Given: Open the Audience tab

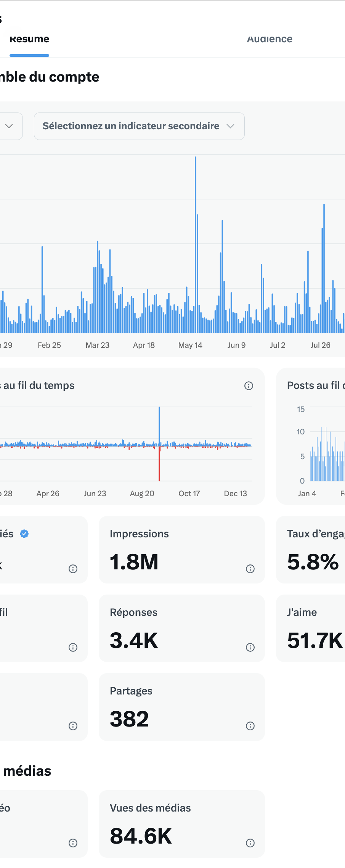Looking at the screenshot, I should tap(270, 39).
